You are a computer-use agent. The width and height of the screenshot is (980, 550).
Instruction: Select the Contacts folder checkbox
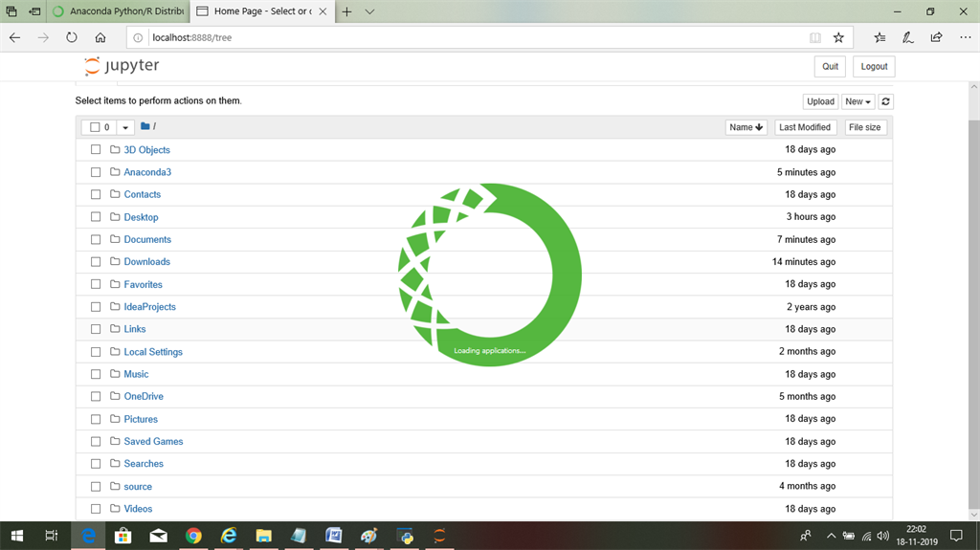pyautogui.click(x=96, y=194)
